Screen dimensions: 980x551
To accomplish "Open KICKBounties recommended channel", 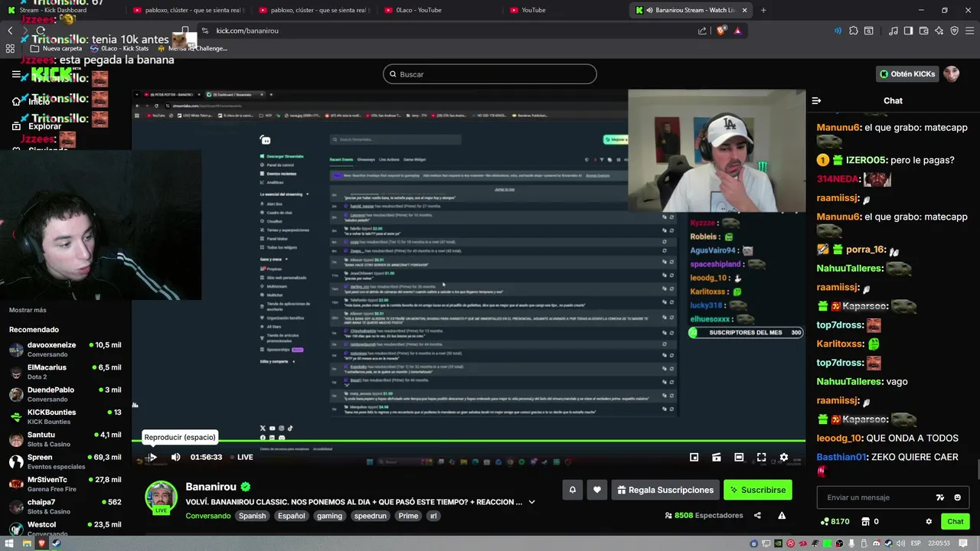I will [65, 417].
